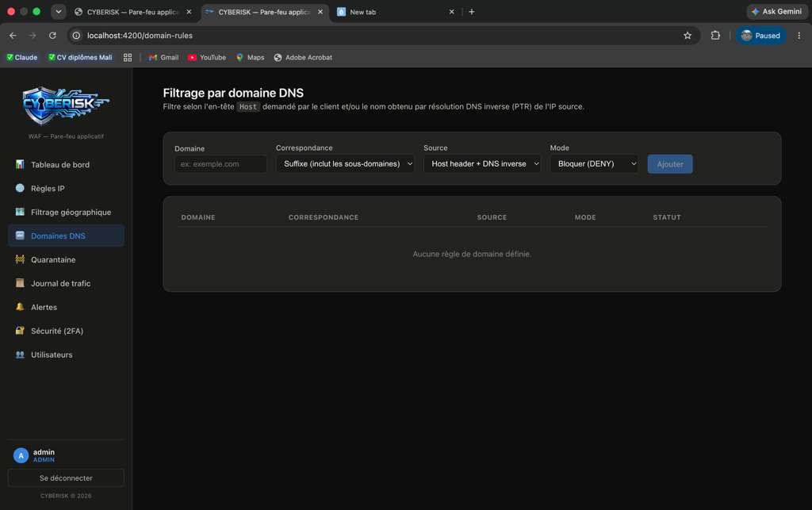The image size is (812, 510).
Task: Open the Gmail bookmark
Action: click(x=163, y=57)
